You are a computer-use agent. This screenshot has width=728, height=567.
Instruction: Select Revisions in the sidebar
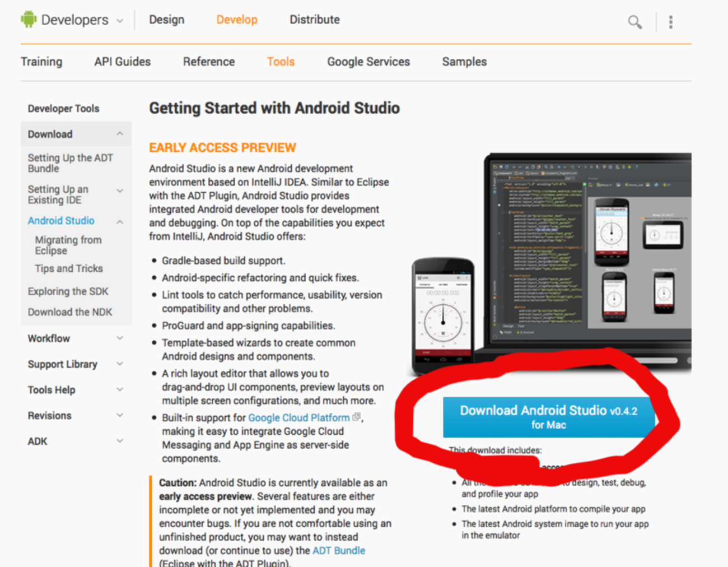(x=50, y=416)
